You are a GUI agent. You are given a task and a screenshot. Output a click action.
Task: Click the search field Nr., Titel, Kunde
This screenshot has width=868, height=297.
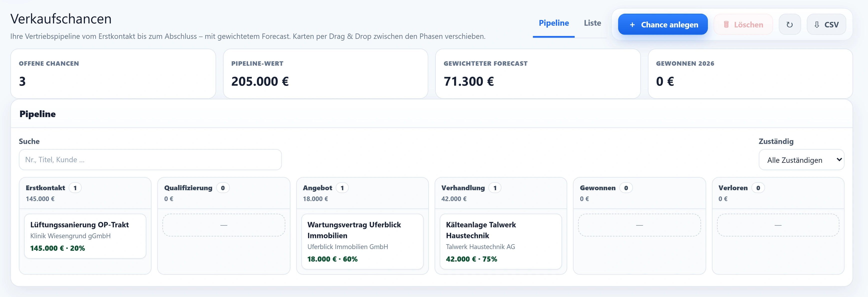pos(150,160)
